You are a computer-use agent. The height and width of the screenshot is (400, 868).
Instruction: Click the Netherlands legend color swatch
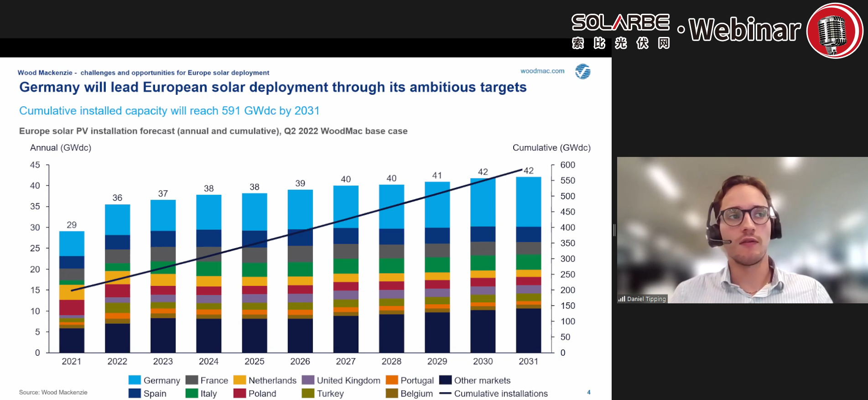coord(239,380)
